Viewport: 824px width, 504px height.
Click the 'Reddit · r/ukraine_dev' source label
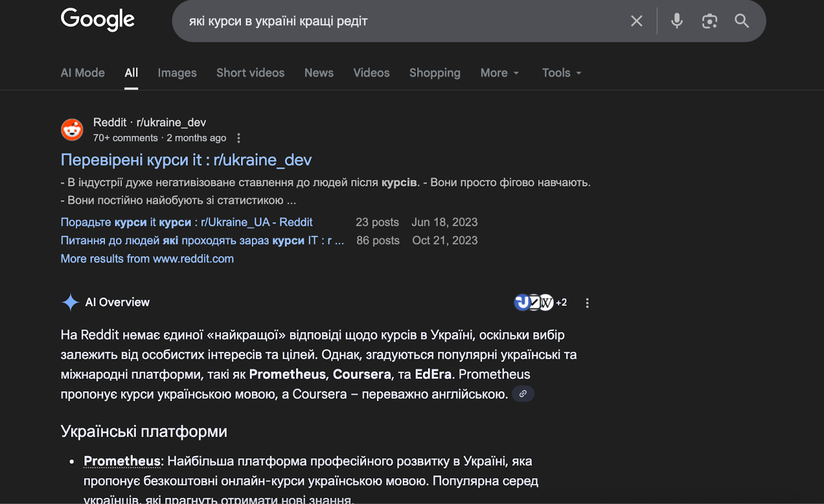(x=149, y=122)
